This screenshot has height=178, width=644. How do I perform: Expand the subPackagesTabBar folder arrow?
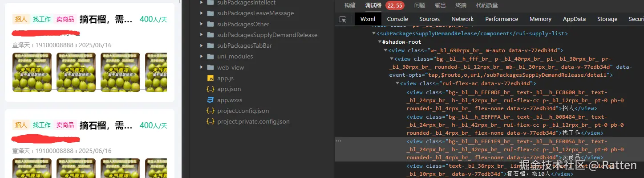click(201, 46)
